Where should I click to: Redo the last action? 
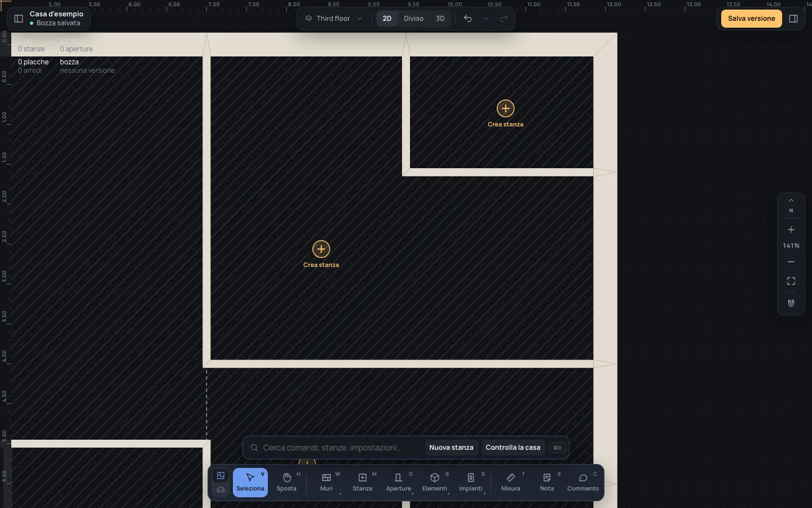pyautogui.click(x=504, y=19)
